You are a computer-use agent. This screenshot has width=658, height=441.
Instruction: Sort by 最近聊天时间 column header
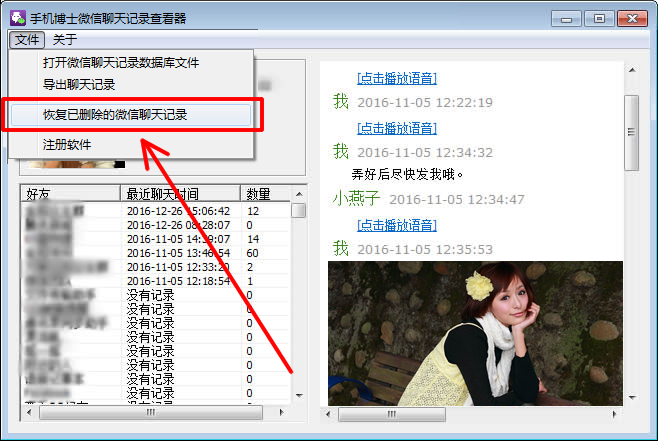pos(180,194)
